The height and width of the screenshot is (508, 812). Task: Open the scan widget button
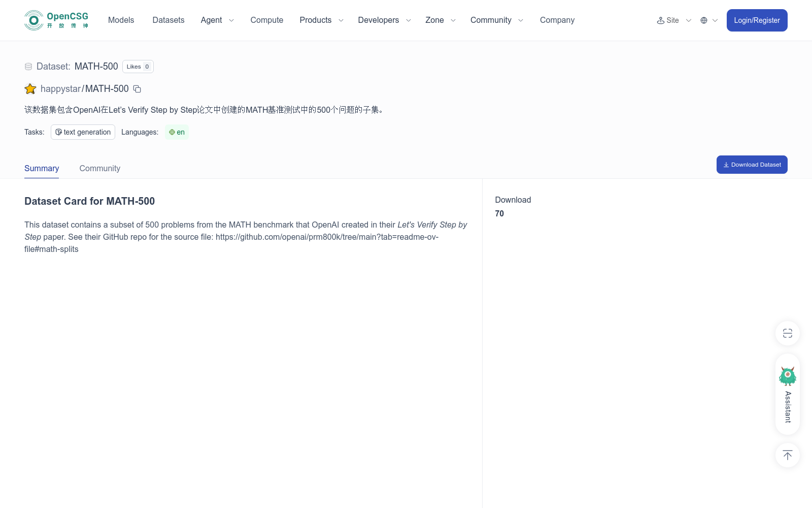click(x=788, y=333)
